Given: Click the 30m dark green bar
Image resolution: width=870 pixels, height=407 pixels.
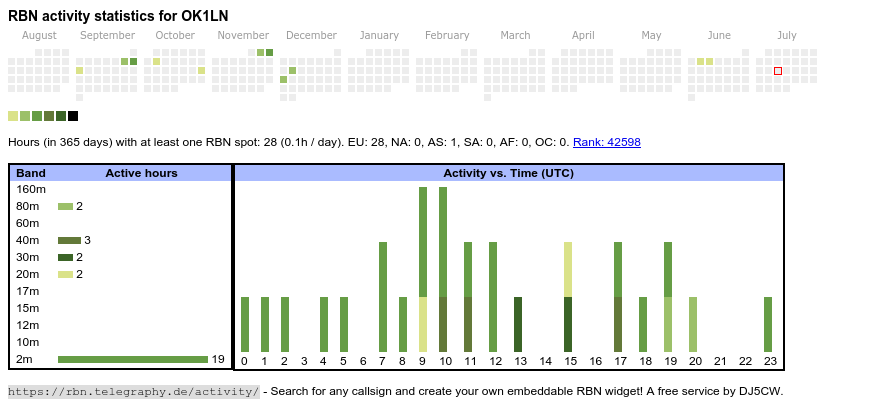Looking at the screenshot, I should pyautogui.click(x=65, y=257).
